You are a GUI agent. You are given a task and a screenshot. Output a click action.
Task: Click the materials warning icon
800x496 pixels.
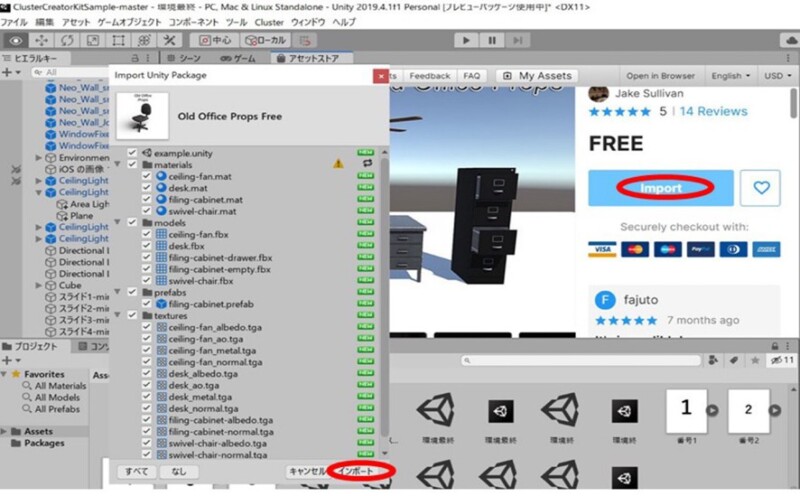[x=338, y=164]
